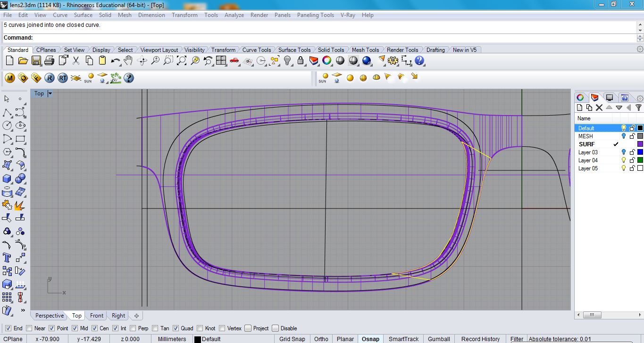This screenshot has width=644, height=343.
Task: Click the Undo arrow icon
Action: coord(116,60)
